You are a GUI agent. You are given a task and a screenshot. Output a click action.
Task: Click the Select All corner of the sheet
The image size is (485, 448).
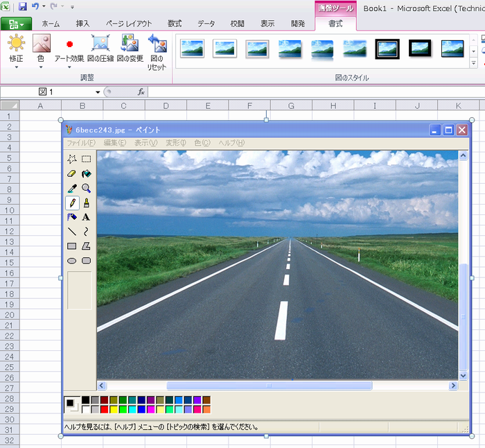pos(10,105)
